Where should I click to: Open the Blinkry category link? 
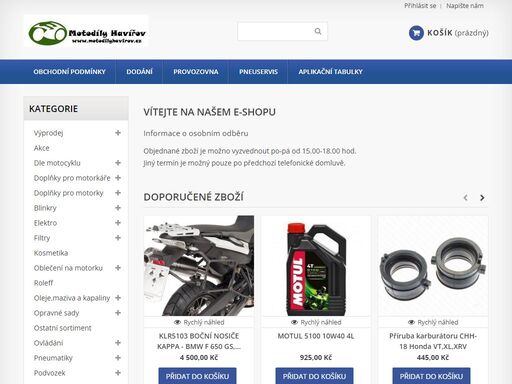click(x=45, y=208)
